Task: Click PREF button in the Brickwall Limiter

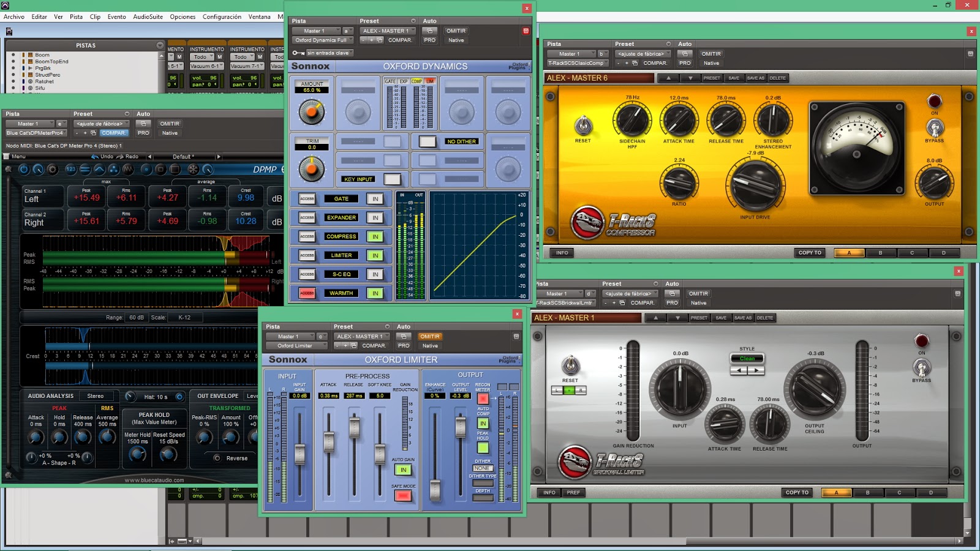Action: coord(573,493)
